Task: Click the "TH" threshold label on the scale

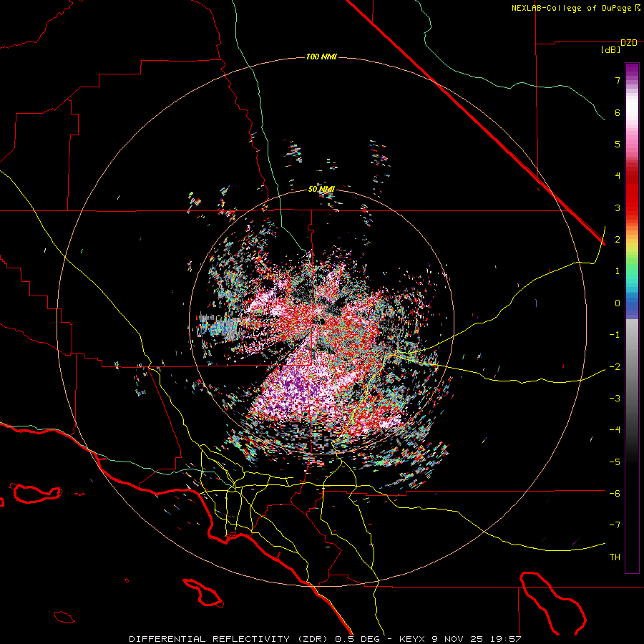Action: pos(615,557)
